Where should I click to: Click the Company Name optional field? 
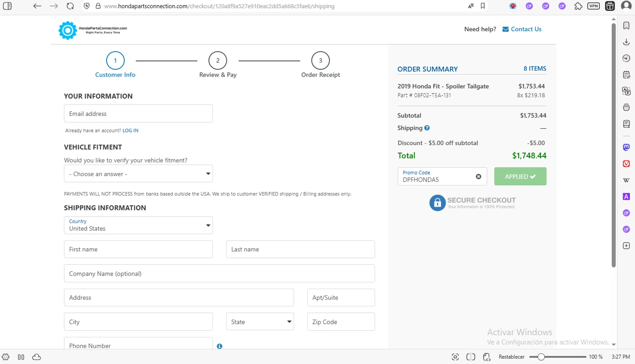click(x=219, y=273)
